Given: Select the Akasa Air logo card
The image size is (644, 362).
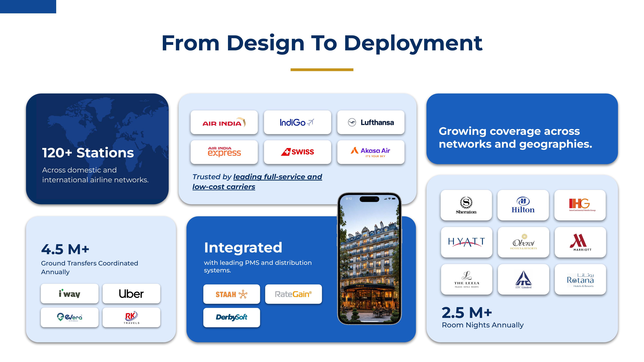Looking at the screenshot, I should [371, 152].
